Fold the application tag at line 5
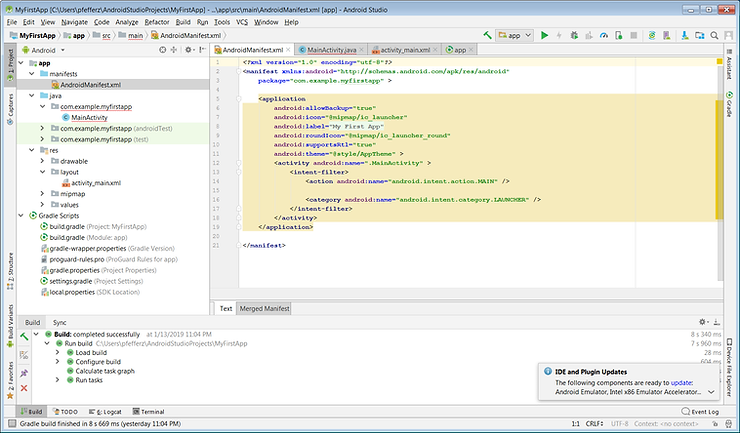 tap(239, 99)
